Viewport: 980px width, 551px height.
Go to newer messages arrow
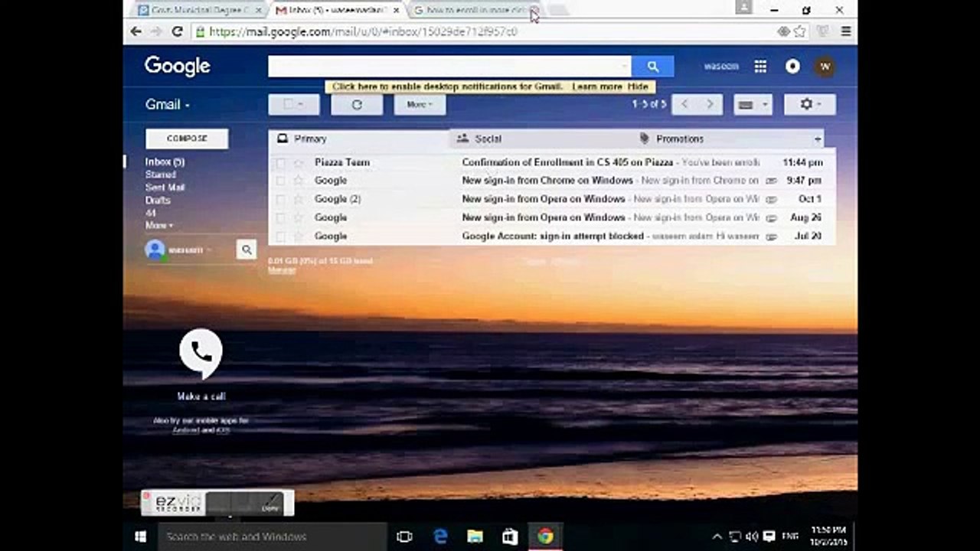(684, 105)
